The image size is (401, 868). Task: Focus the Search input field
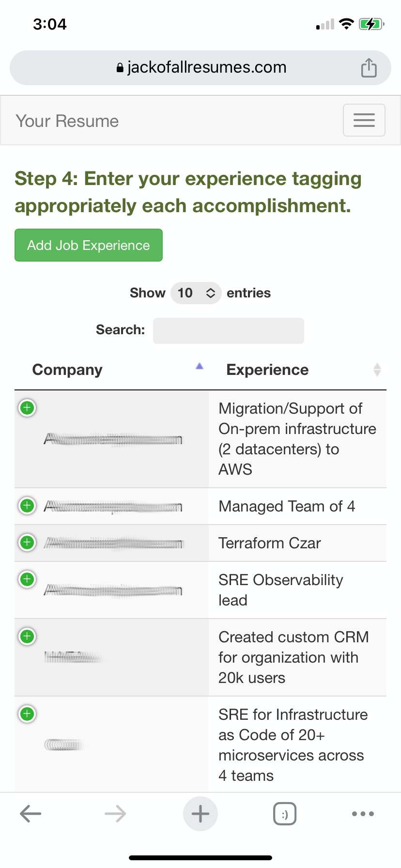(x=229, y=331)
